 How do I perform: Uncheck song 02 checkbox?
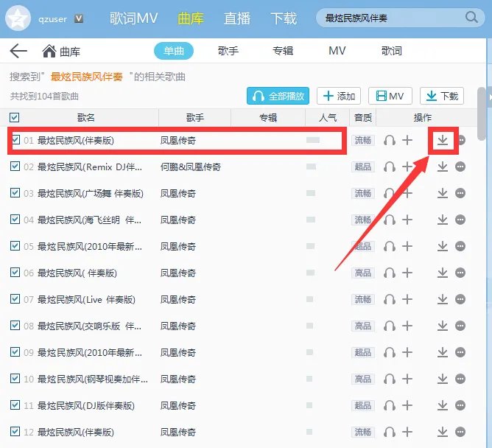pyautogui.click(x=15, y=166)
